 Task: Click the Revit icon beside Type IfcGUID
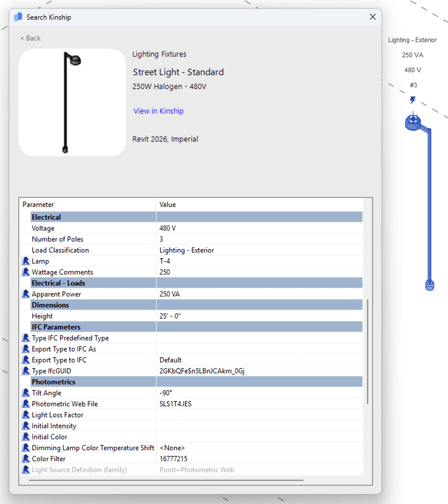click(x=26, y=371)
